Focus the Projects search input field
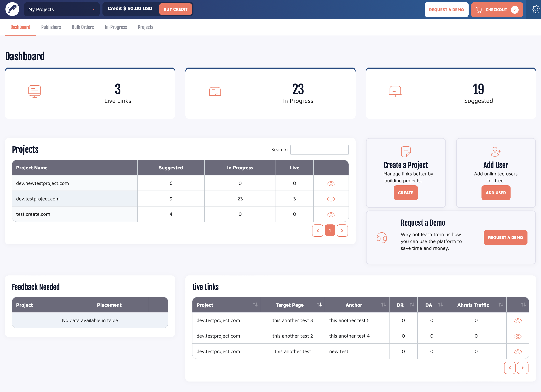 coord(319,149)
